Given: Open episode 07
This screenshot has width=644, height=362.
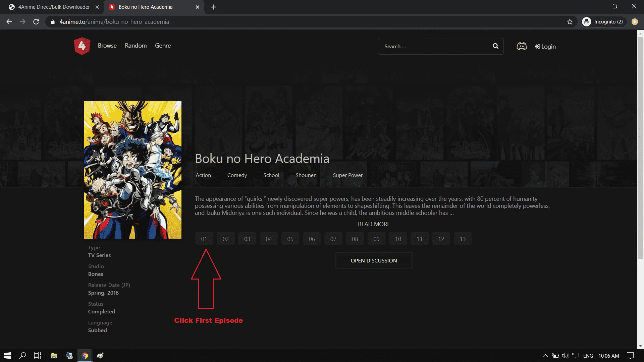Looking at the screenshot, I should click(333, 239).
